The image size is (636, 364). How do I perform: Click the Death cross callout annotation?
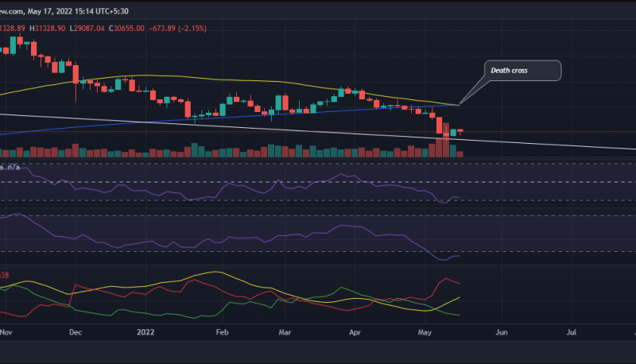click(x=522, y=71)
